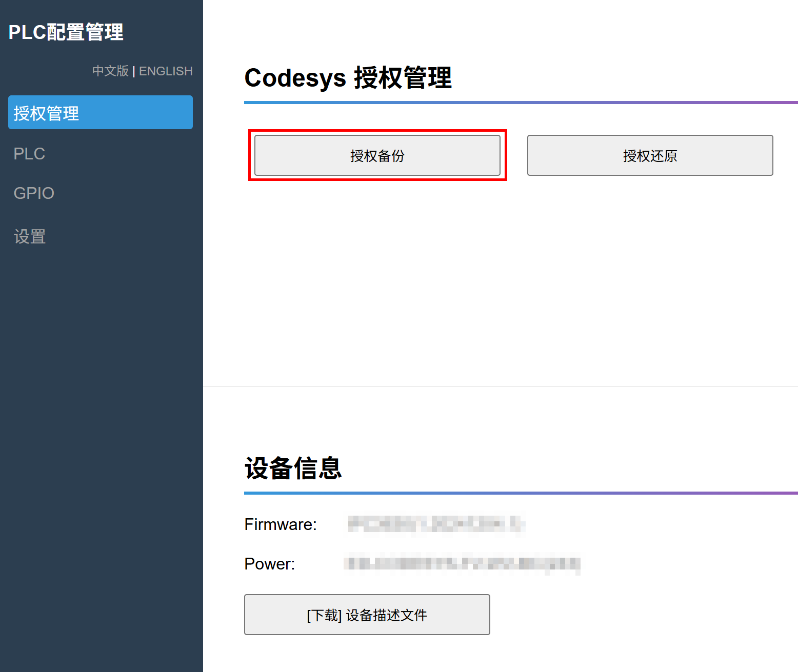Select the blurred Power value text
Image resolution: width=798 pixels, height=672 pixels.
(462, 564)
